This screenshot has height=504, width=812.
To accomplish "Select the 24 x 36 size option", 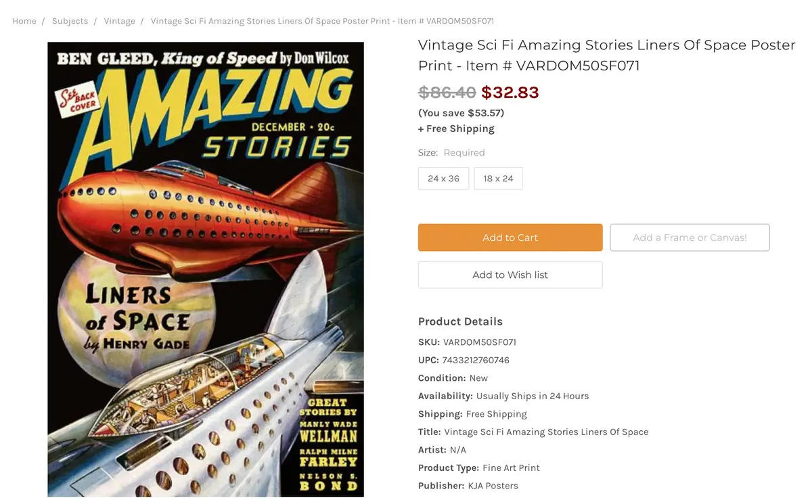I will (x=443, y=179).
